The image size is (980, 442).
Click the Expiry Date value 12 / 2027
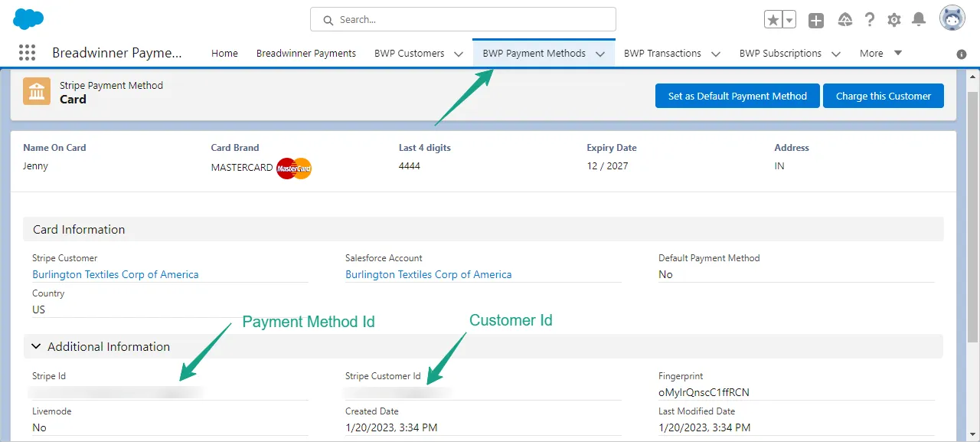coord(608,165)
